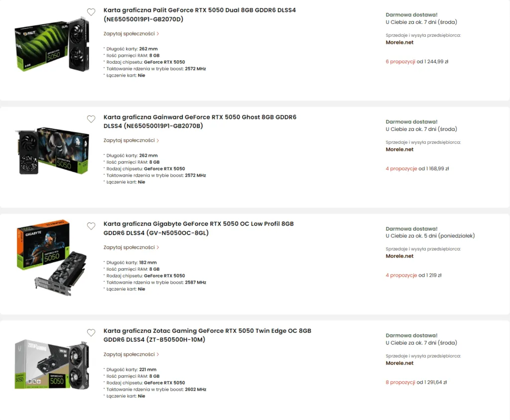The image size is (510, 420).
Task: Show 8 propozycji from 1 291,64 zł
Action: [x=416, y=382]
